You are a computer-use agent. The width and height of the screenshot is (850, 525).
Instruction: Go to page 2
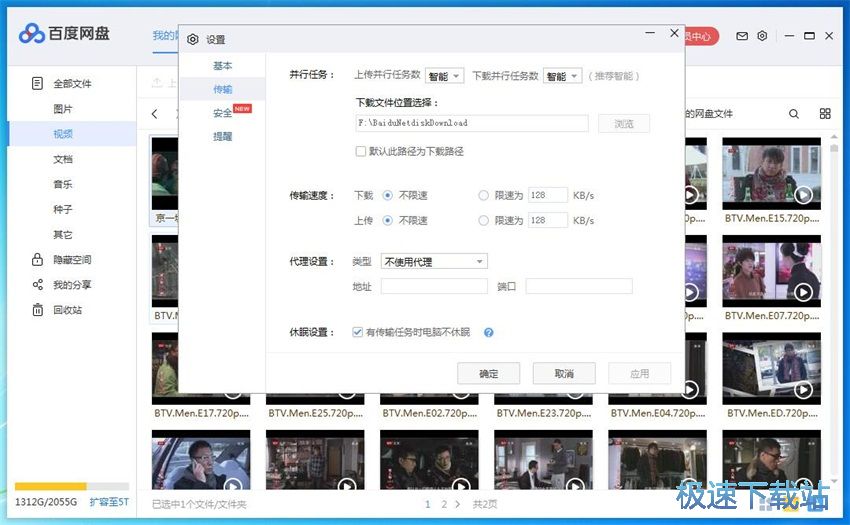coord(444,504)
